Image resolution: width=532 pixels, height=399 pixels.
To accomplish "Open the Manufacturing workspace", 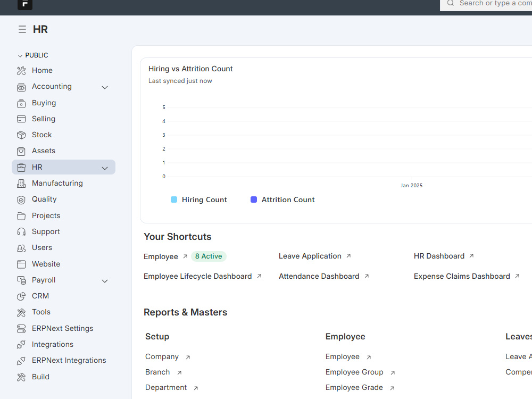I will click(x=57, y=183).
